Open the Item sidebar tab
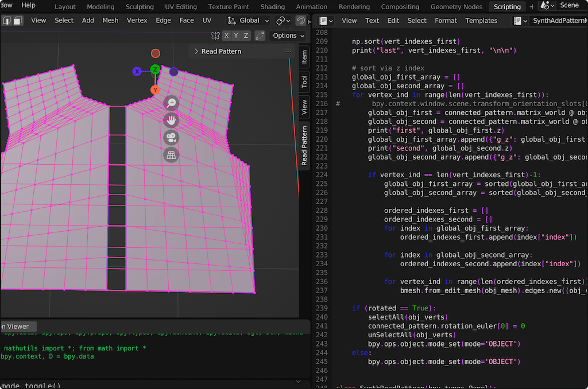This screenshot has height=389, width=588. click(x=304, y=56)
